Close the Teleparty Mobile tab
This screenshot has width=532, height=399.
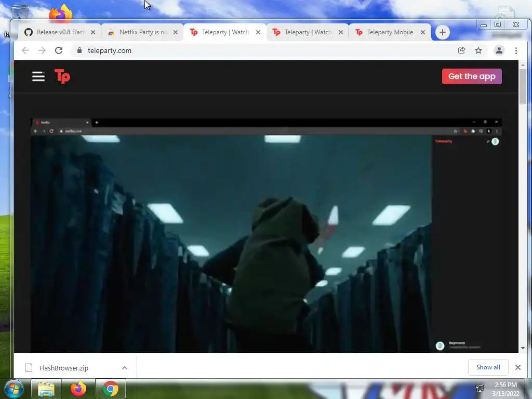tap(423, 32)
